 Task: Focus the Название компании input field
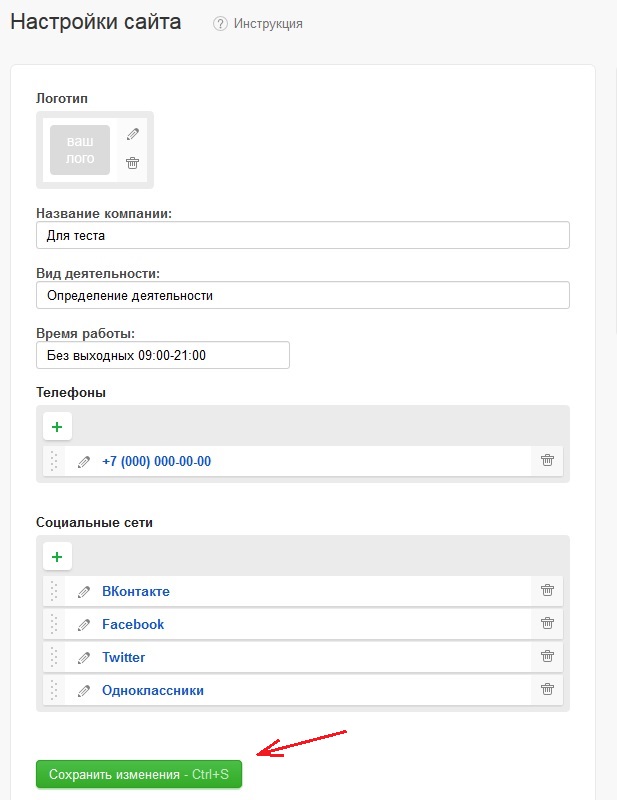pos(303,235)
